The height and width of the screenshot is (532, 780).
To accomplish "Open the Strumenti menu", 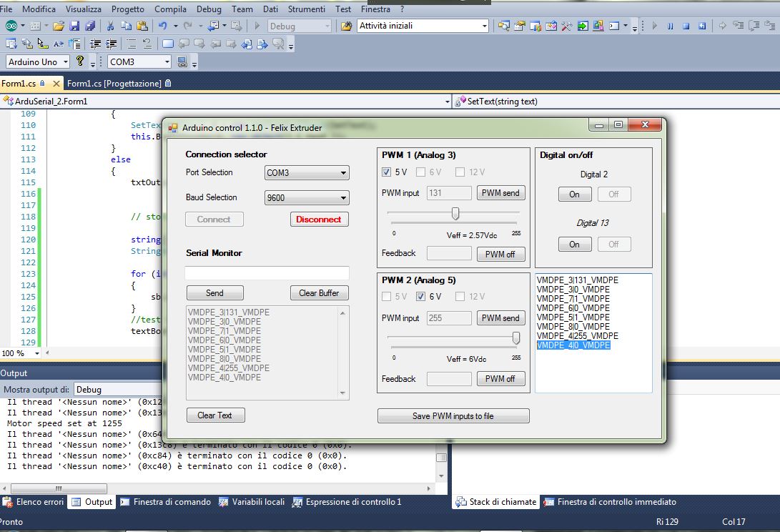I will tap(307, 9).
